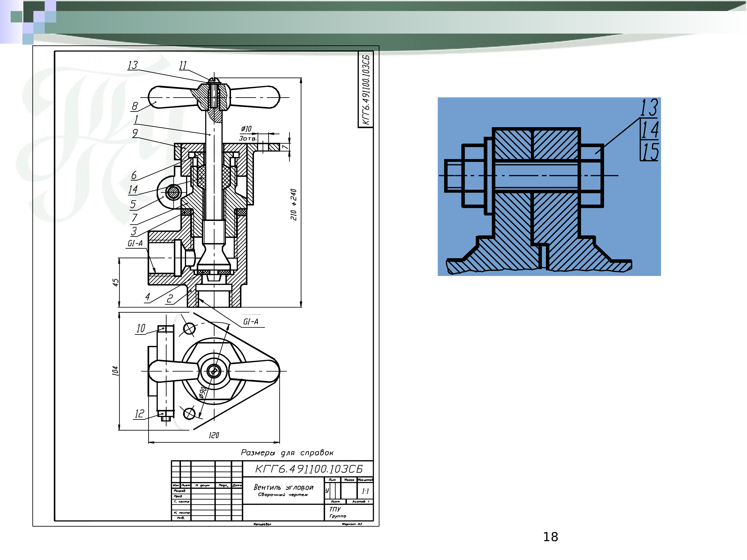747x560 pixels.
Task: Click callout number 5 on section view
Action: 133,204
